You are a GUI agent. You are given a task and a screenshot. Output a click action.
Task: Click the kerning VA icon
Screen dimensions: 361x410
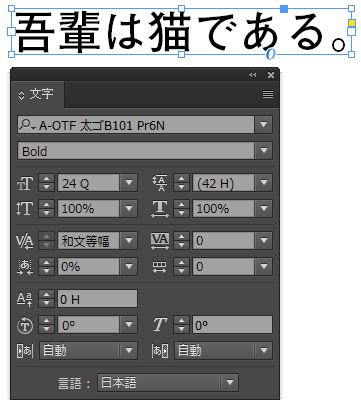(25, 241)
